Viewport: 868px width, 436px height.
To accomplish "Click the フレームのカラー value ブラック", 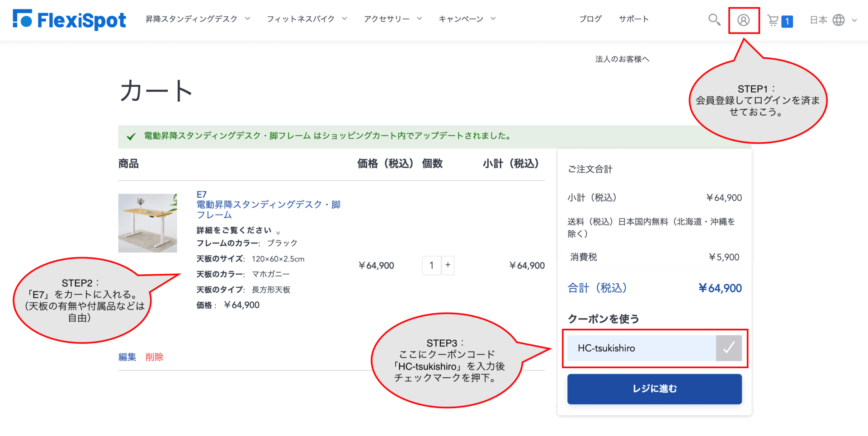I will coord(282,243).
